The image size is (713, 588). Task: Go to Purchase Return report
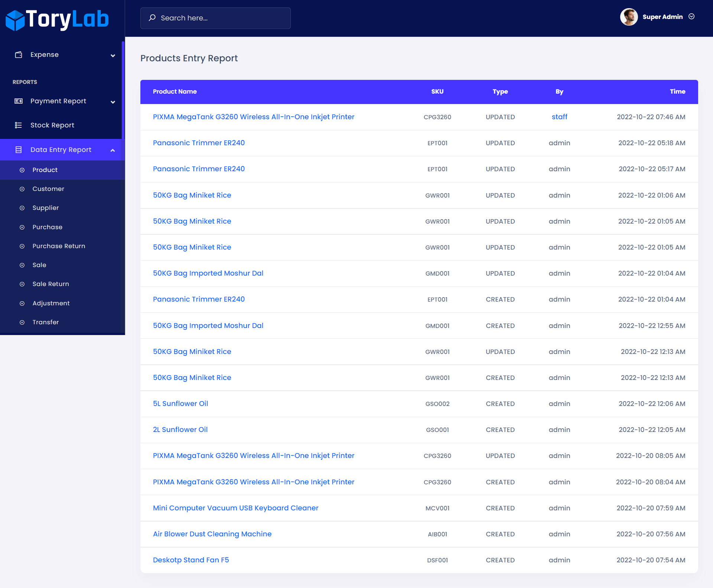[x=59, y=246]
